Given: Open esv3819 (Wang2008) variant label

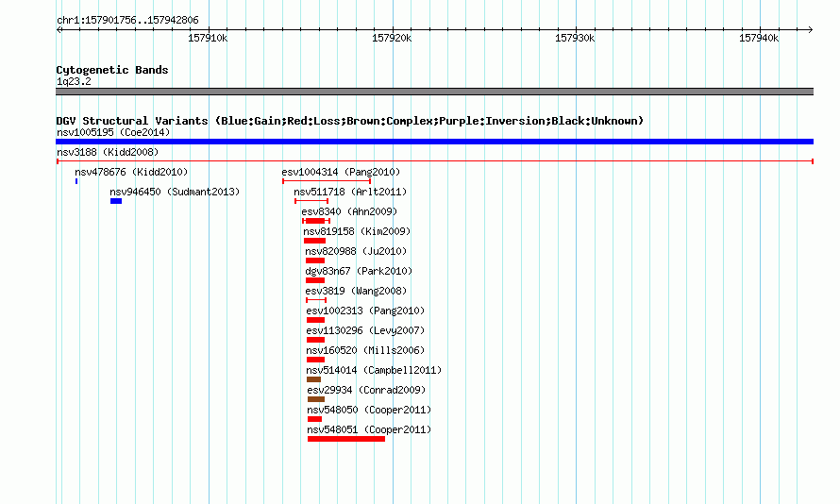Looking at the screenshot, I should 356,291.
